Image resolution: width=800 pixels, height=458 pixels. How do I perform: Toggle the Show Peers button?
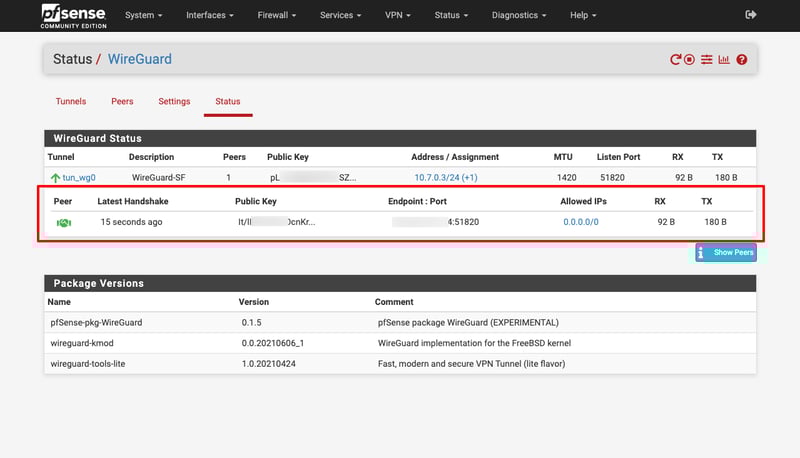[x=726, y=252]
